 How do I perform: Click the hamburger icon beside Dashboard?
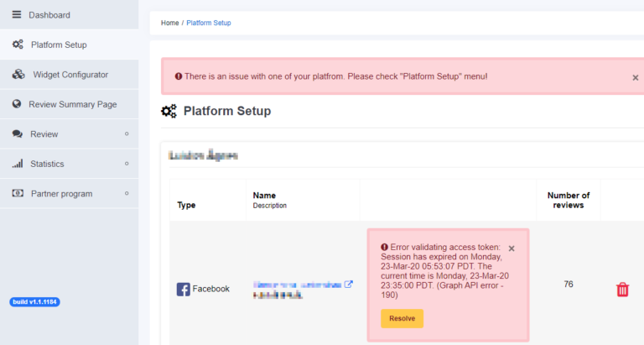pos(17,15)
